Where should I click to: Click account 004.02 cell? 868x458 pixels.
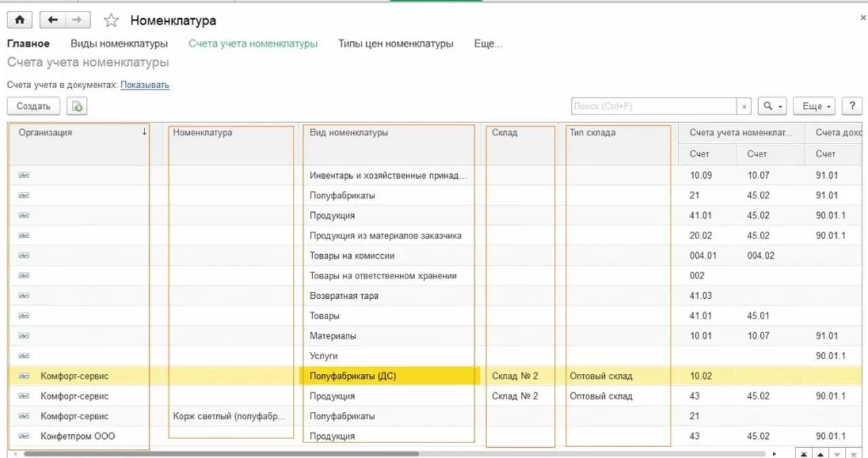(761, 255)
